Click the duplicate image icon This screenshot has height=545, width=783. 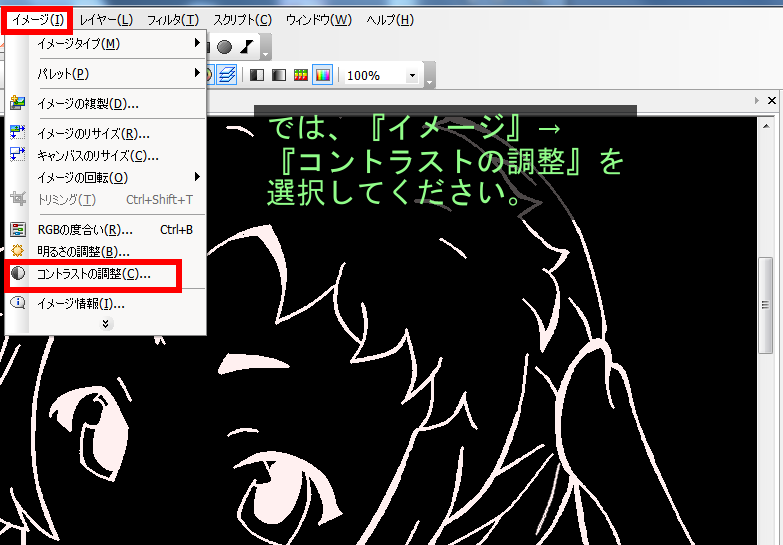click(x=18, y=103)
